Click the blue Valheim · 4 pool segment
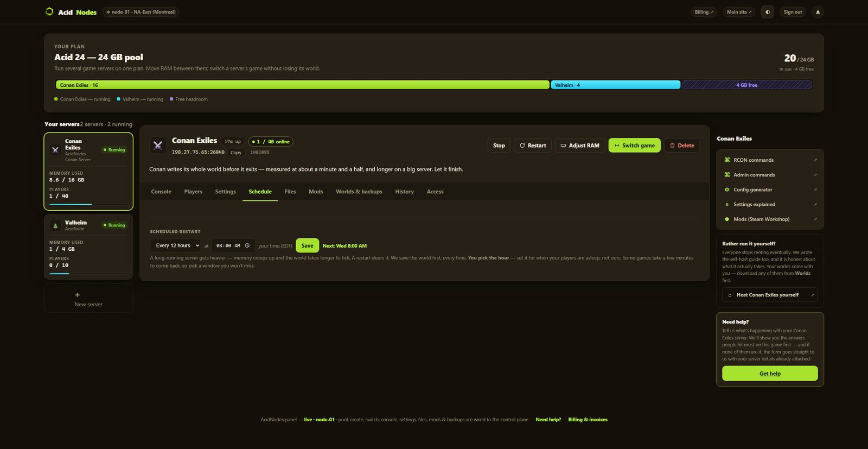This screenshot has height=449, width=868. click(x=616, y=85)
